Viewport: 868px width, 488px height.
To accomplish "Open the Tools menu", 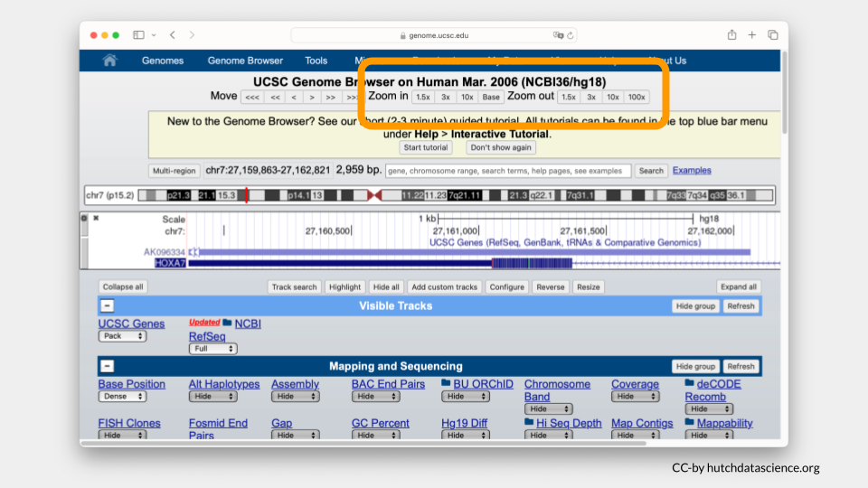I will (316, 61).
